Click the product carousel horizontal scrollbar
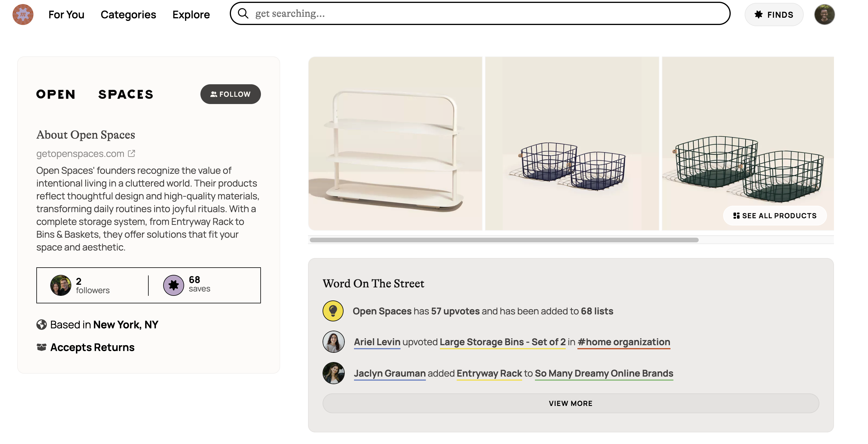Viewport: 868px width, 444px height. 504,240
